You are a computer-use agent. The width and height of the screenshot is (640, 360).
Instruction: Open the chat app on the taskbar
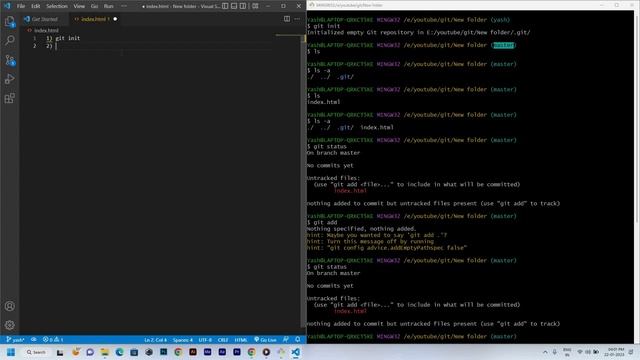click(x=90, y=352)
